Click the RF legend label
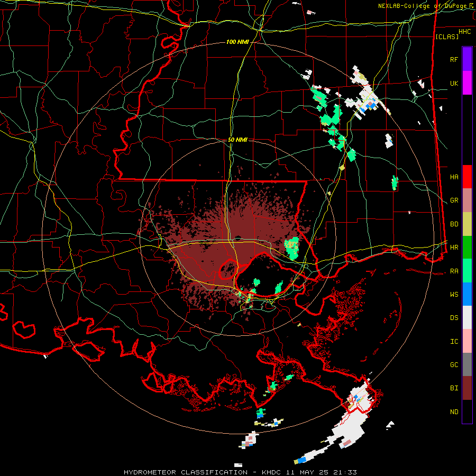Image resolution: width=476 pixels, height=476 pixels. click(454, 59)
